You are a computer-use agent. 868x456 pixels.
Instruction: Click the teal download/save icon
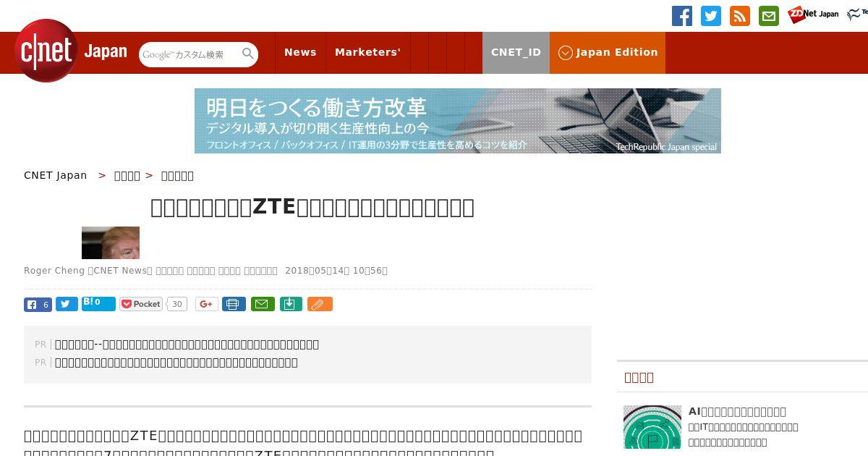point(290,305)
